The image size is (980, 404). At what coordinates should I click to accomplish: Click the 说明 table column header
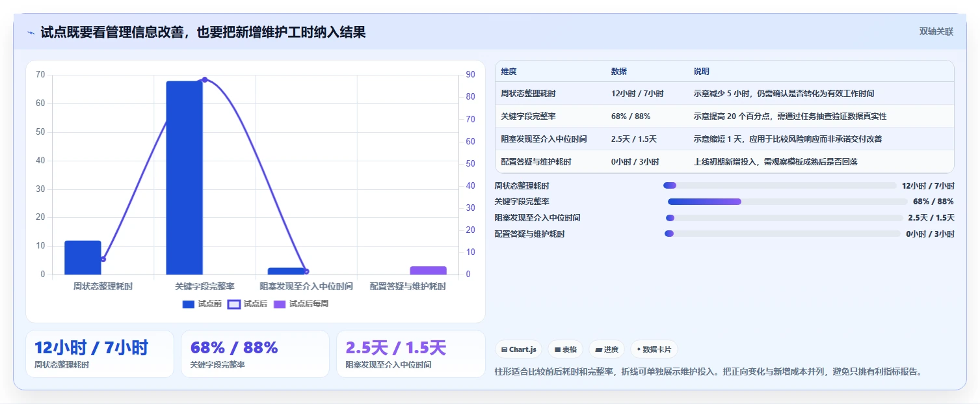tap(702, 72)
